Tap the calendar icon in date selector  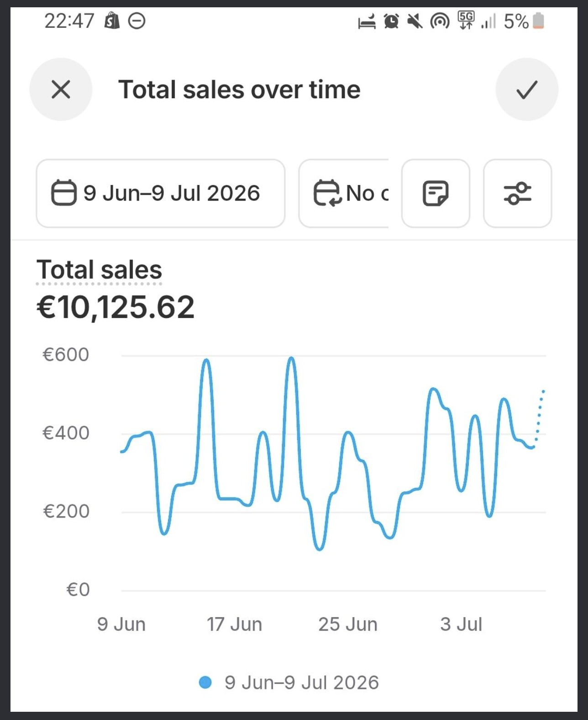point(63,193)
